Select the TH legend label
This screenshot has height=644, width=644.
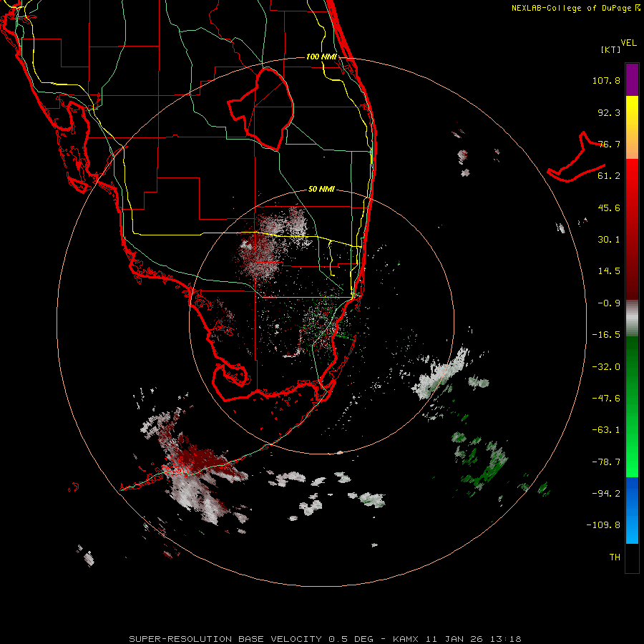[x=615, y=557]
